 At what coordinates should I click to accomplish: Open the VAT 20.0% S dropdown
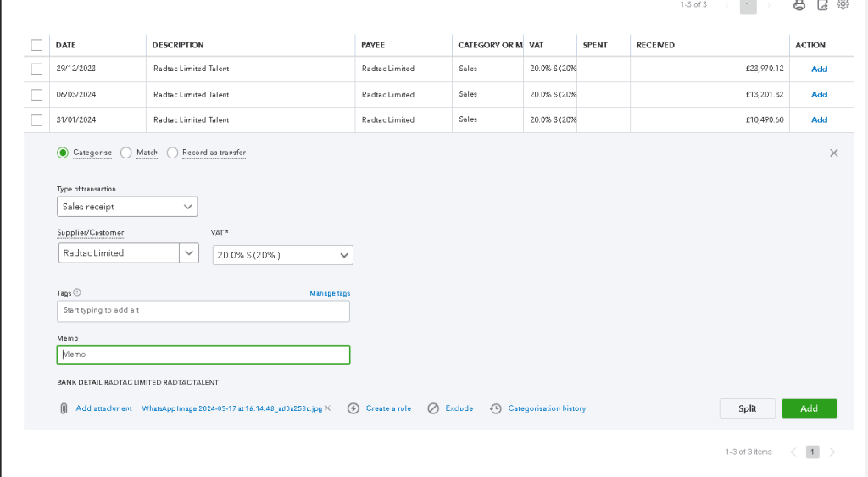(282, 255)
